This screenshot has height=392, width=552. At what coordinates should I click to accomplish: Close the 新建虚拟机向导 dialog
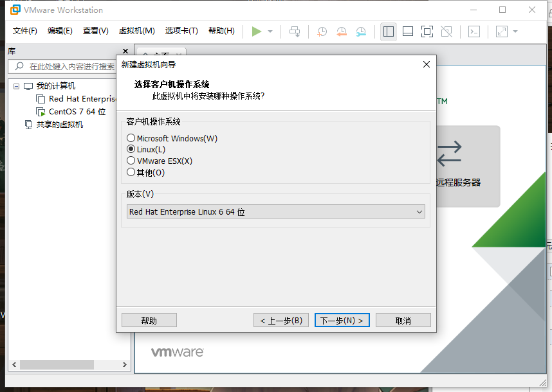tap(427, 65)
